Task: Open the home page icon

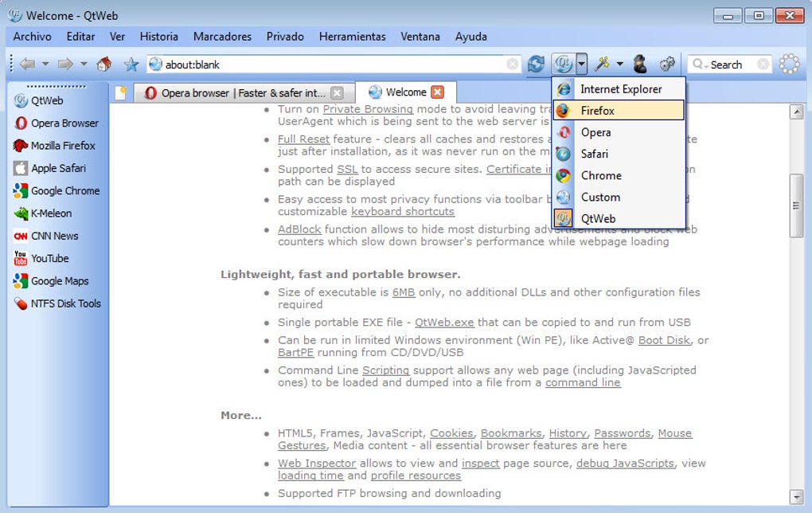Action: (x=104, y=65)
